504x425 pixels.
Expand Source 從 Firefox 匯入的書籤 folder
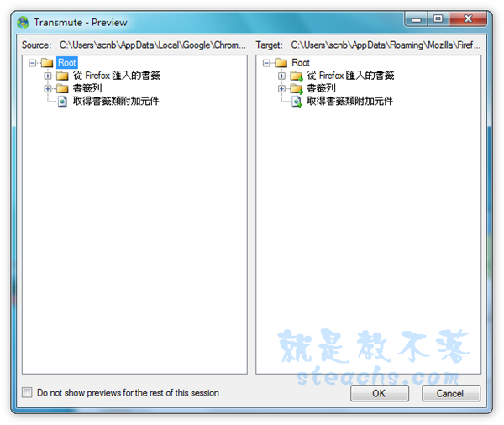tap(48, 76)
